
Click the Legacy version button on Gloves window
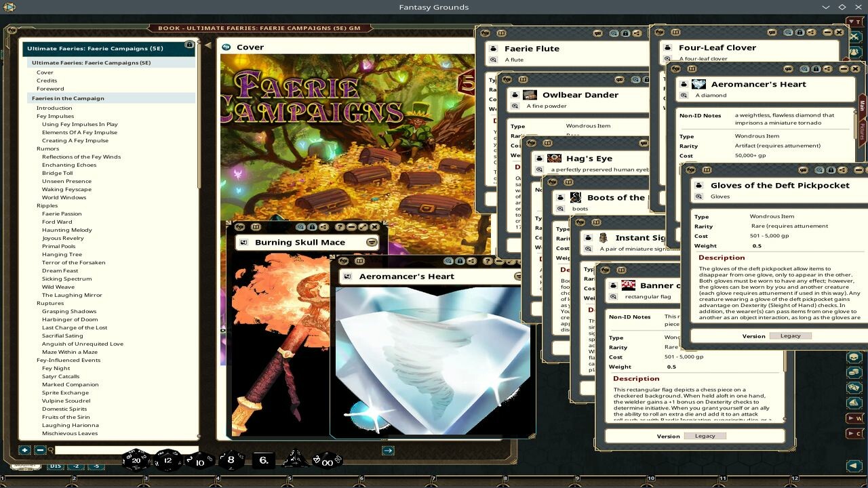[x=791, y=335]
